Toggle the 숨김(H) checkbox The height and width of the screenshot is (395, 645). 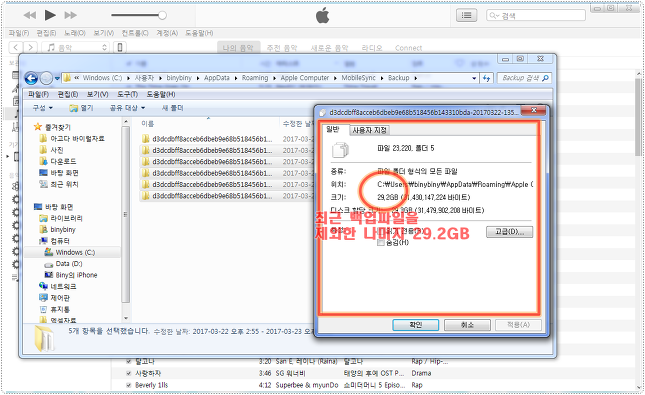coord(381,243)
